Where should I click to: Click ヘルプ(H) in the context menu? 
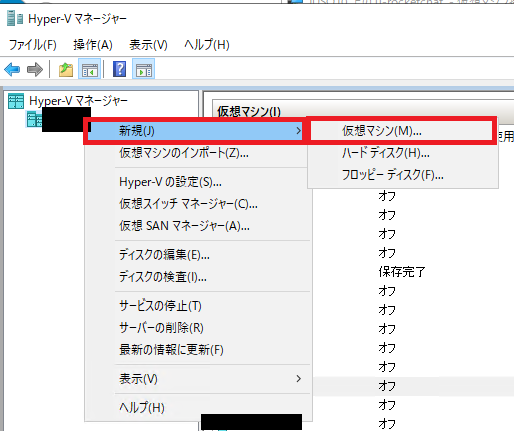point(197,407)
